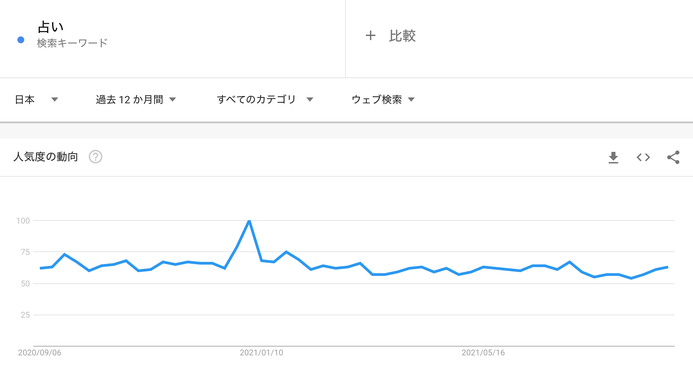Open help for 人気度の動向
The image size is (693, 371).
pos(95,157)
